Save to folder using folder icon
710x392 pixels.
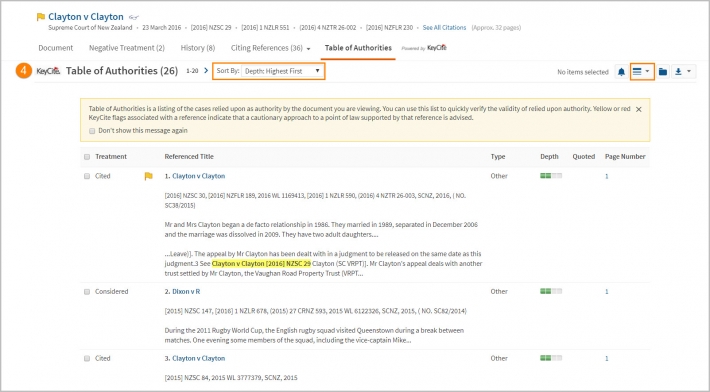[x=662, y=72]
